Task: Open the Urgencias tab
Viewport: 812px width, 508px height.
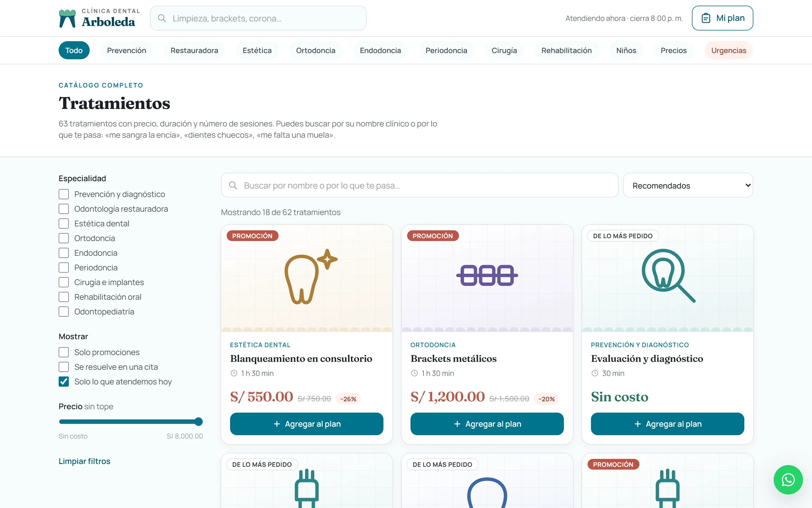Action: (729, 51)
